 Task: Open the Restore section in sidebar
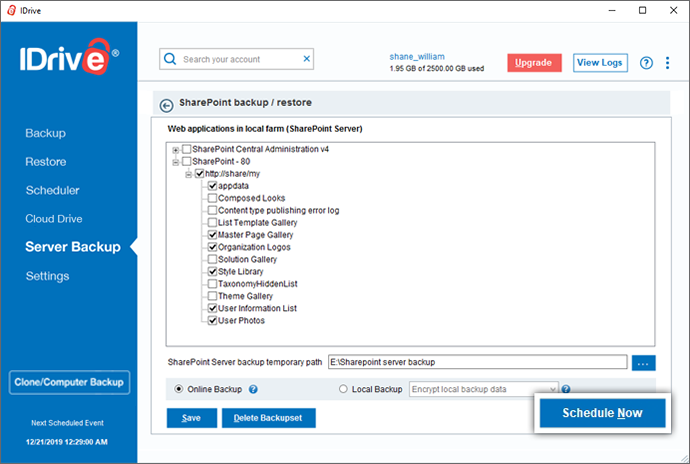pyautogui.click(x=46, y=162)
